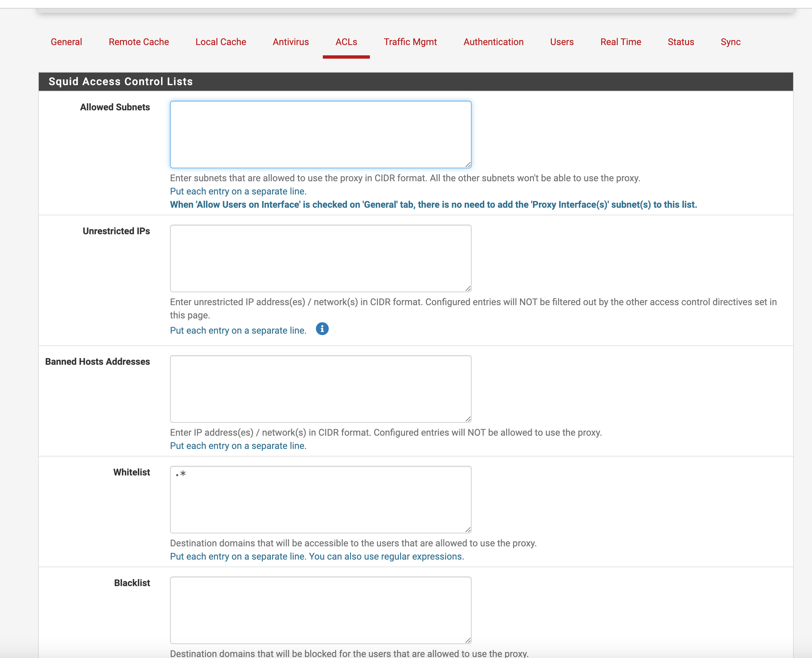The height and width of the screenshot is (658, 812).
Task: Click the Banned Hosts textarea resize handle
Action: (x=468, y=419)
